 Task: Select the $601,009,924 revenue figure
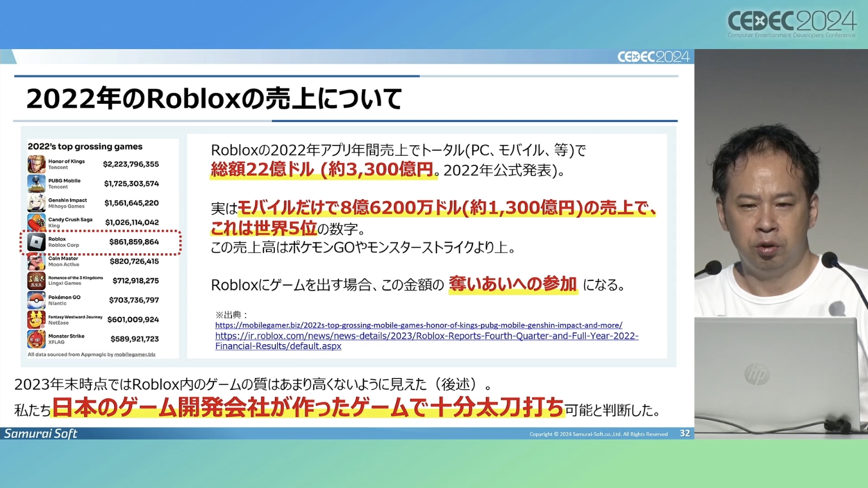click(x=133, y=319)
